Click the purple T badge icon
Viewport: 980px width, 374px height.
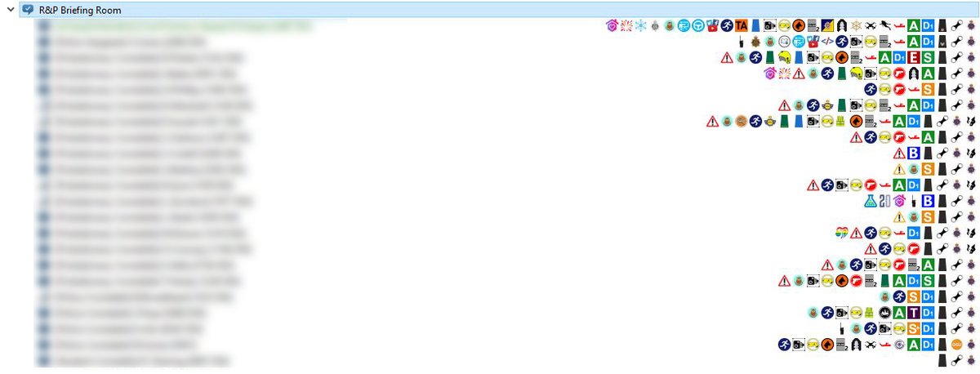[913, 313]
